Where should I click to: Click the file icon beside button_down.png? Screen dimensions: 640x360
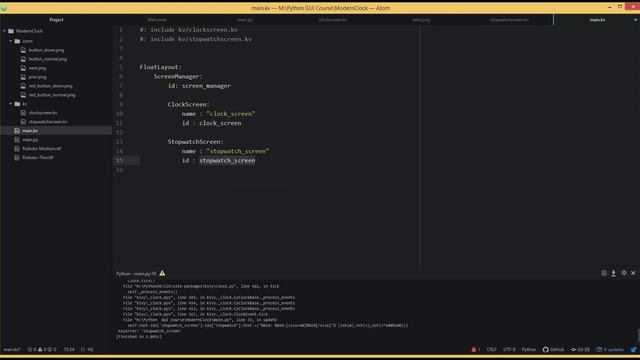23,50
